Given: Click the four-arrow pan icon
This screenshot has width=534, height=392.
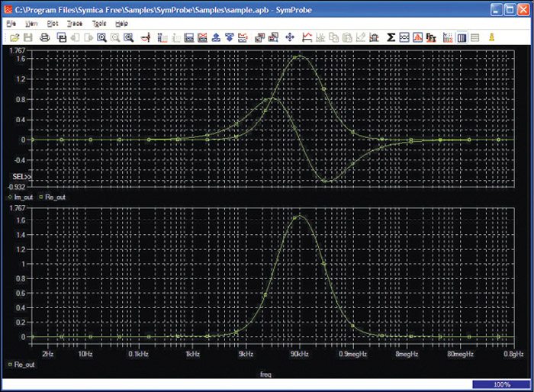Looking at the screenshot, I should click(290, 37).
